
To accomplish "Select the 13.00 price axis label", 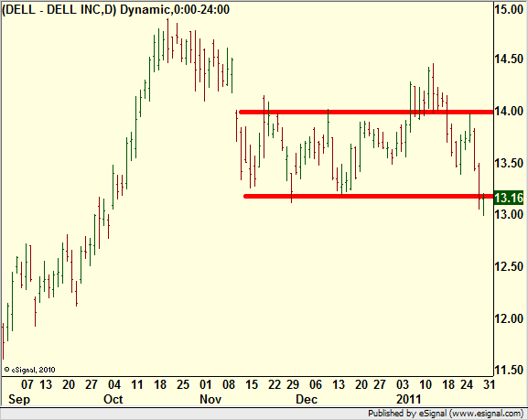I will coord(509,213).
